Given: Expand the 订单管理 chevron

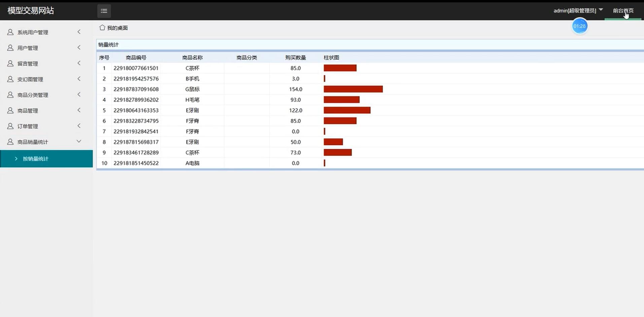Looking at the screenshot, I should click(79, 126).
